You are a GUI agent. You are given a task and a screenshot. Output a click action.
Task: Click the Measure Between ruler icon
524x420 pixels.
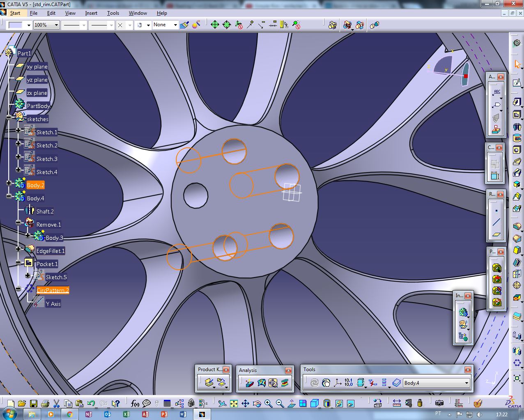[397, 404]
